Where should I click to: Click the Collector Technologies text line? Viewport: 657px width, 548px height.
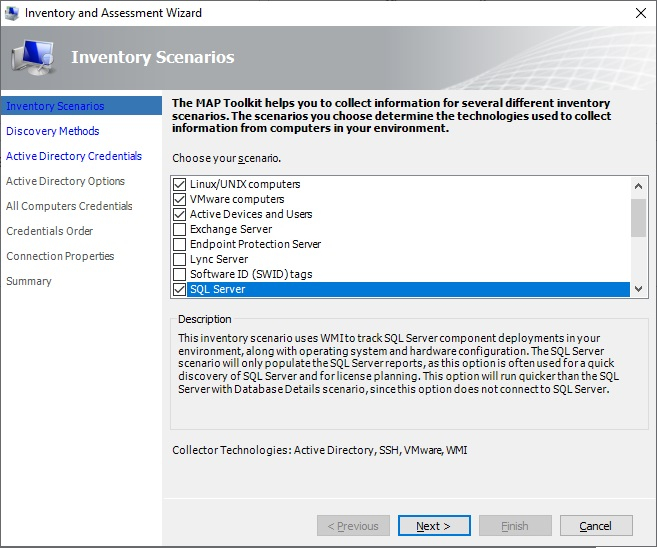pos(320,450)
